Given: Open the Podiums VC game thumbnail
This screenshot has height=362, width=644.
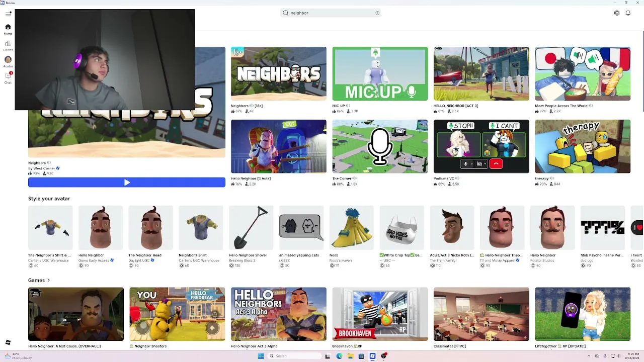Looking at the screenshot, I should point(481,146).
